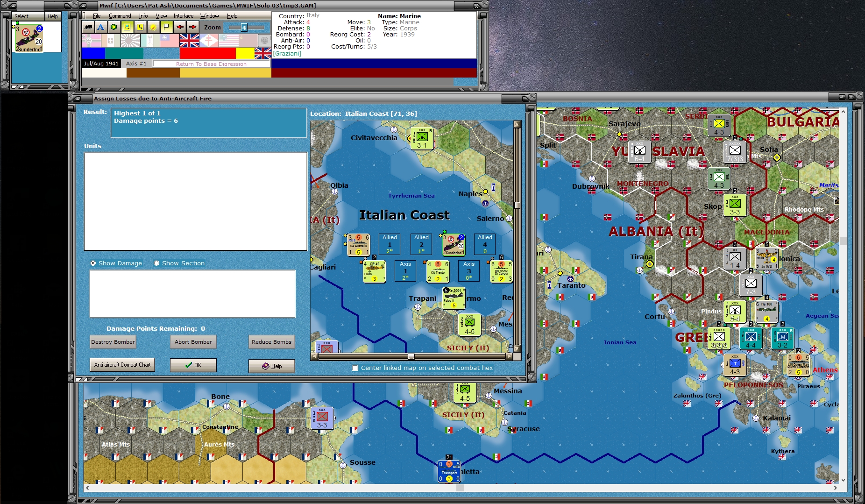Image resolution: width=865 pixels, height=504 pixels.
Task: Select the faded German flag
Action: pyautogui.click(x=91, y=41)
